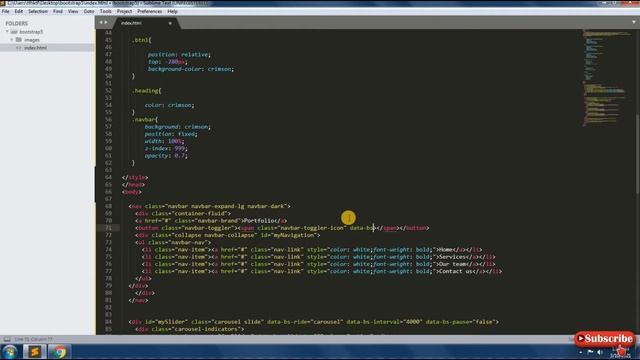Open the Preferences menu
The height and width of the screenshot is (360, 640).
point(150,11)
